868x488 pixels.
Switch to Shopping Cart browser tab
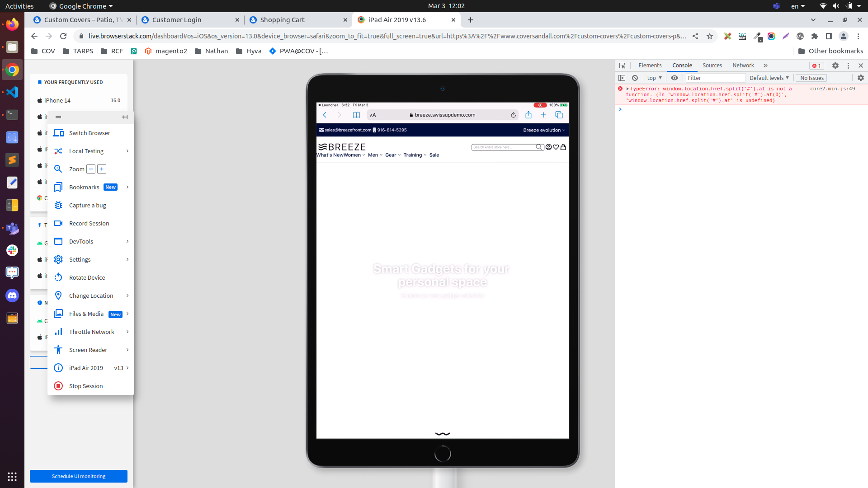click(x=297, y=20)
